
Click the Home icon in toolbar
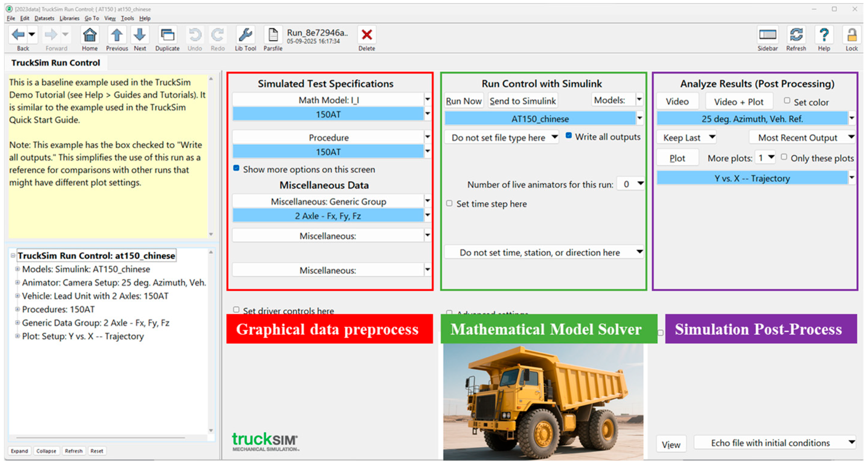pos(90,35)
